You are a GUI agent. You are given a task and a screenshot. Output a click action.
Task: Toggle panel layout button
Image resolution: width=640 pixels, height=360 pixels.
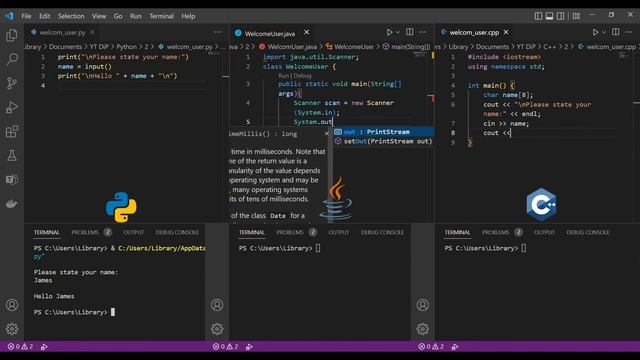point(549,16)
